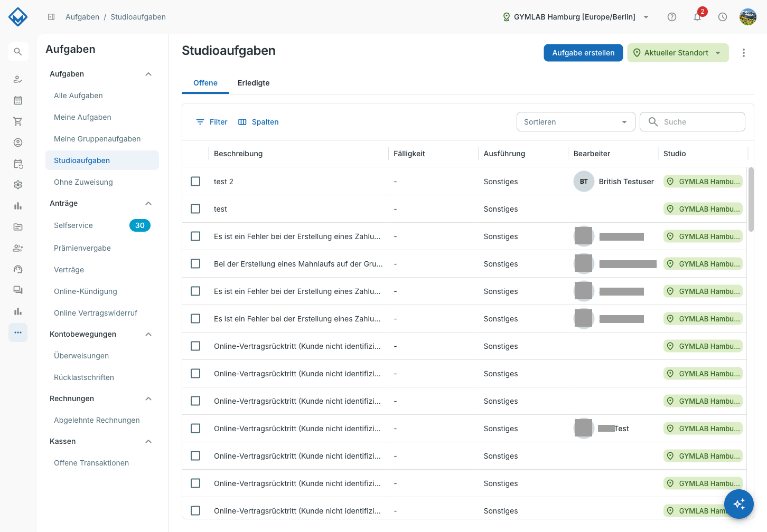Viewport: 767px width, 532px height.
Task: Open the help question mark icon
Action: point(672,17)
